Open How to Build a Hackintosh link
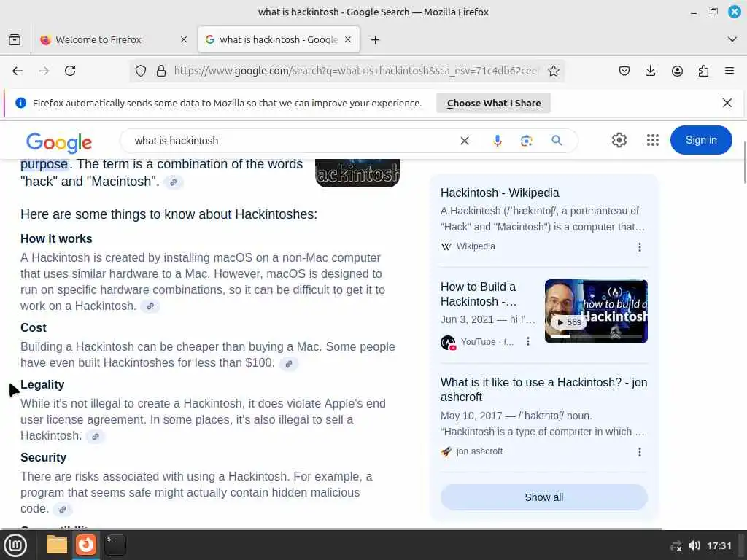This screenshot has height=560, width=747. tap(479, 294)
